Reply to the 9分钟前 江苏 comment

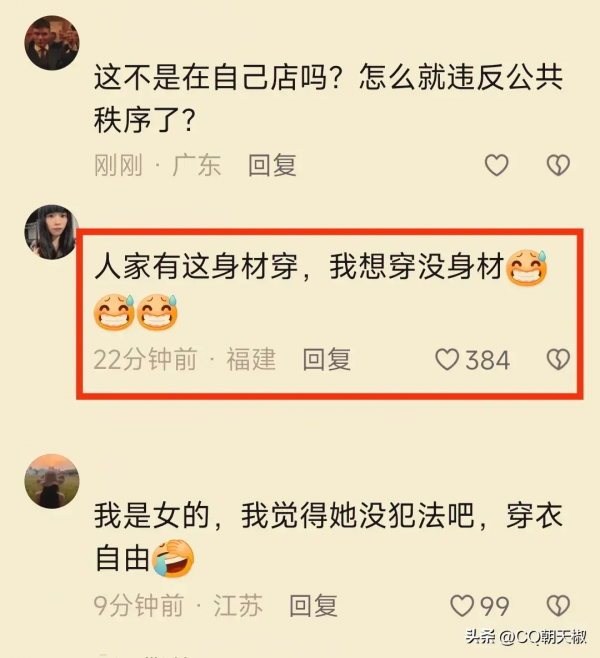313,606
